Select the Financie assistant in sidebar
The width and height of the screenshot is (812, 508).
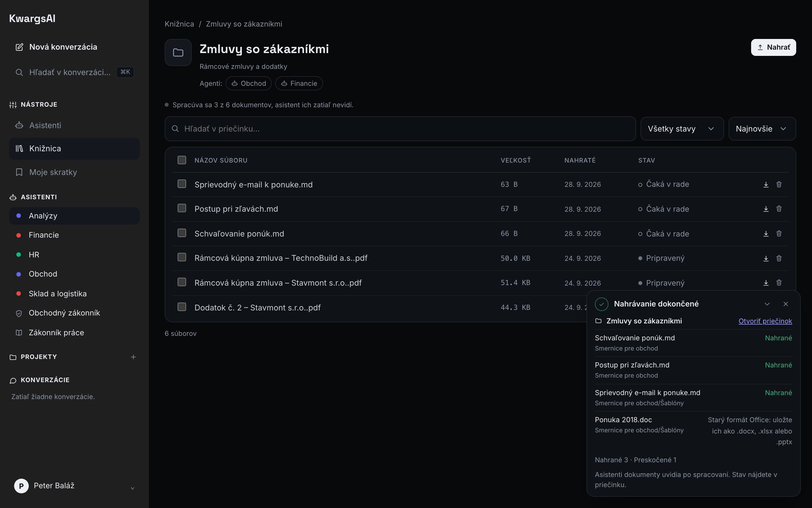pos(74,235)
